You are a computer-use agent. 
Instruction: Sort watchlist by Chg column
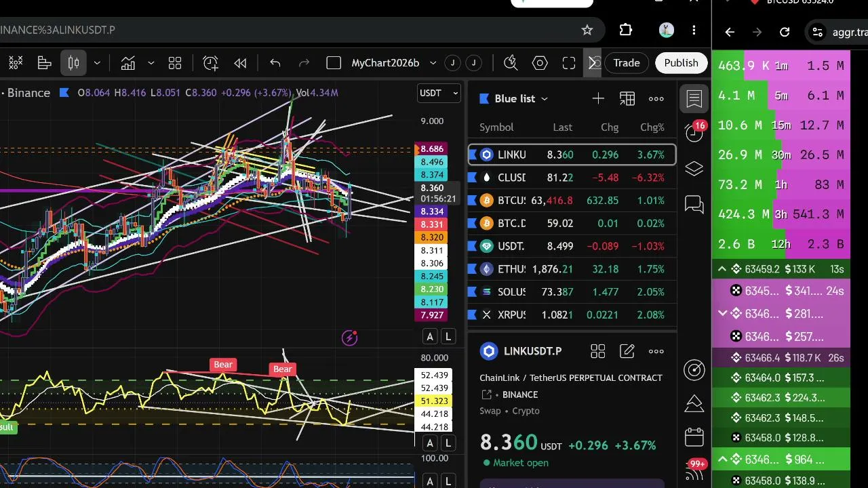[x=610, y=127]
